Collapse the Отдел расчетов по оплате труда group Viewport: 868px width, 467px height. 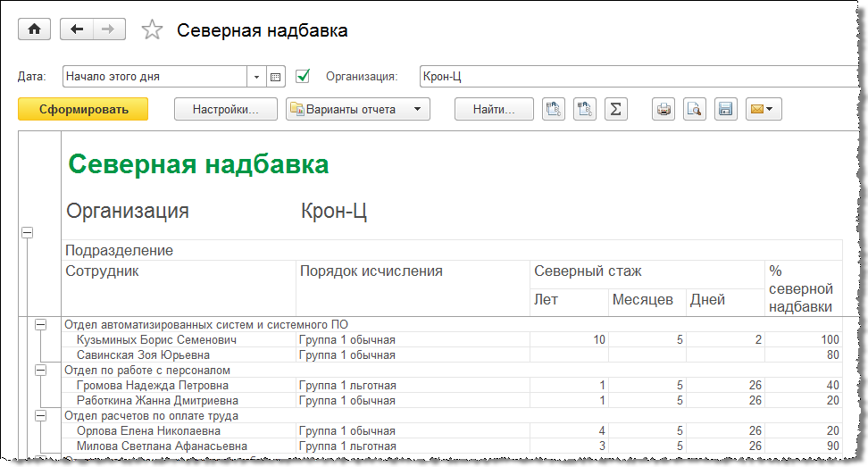click(x=40, y=415)
